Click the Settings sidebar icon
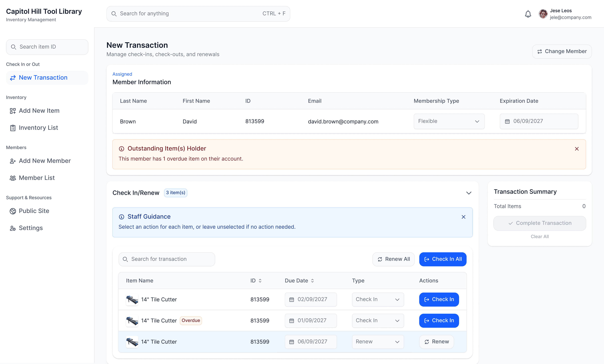This screenshot has width=604, height=364. tap(12, 228)
